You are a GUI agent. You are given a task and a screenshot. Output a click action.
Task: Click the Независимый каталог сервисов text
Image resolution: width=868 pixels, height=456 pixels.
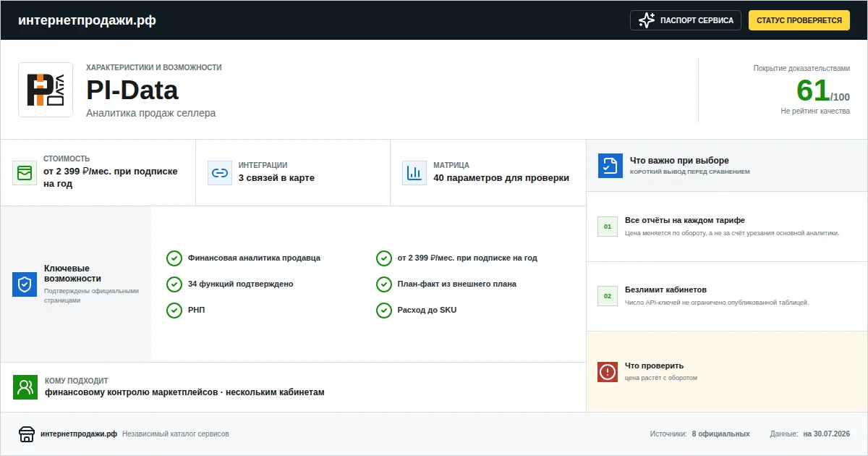pyautogui.click(x=176, y=434)
